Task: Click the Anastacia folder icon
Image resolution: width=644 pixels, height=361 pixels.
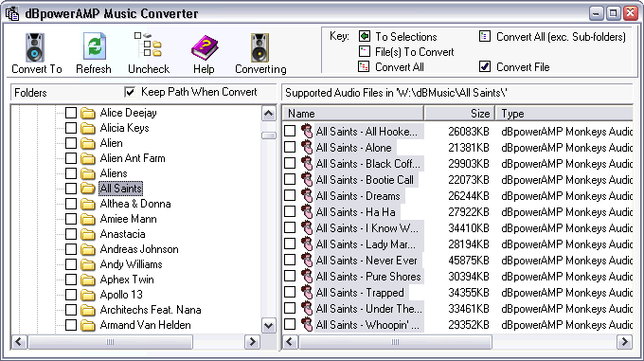Action: click(x=88, y=234)
